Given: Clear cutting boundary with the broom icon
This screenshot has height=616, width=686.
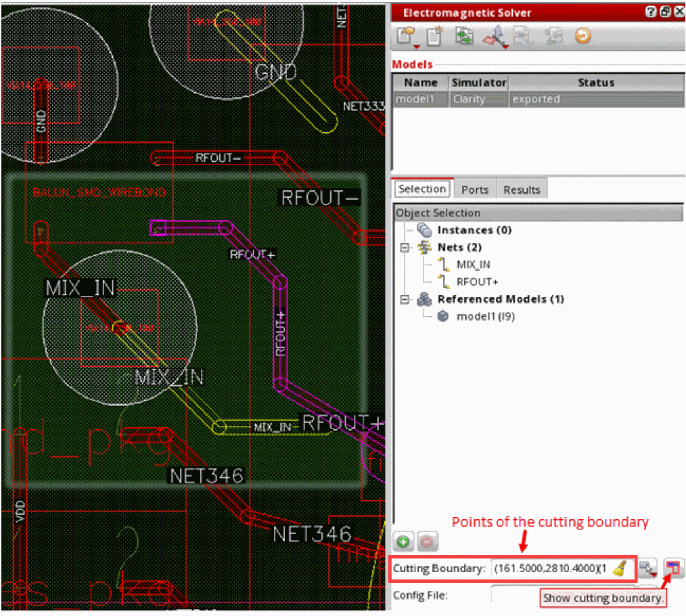Looking at the screenshot, I should coord(620,569).
